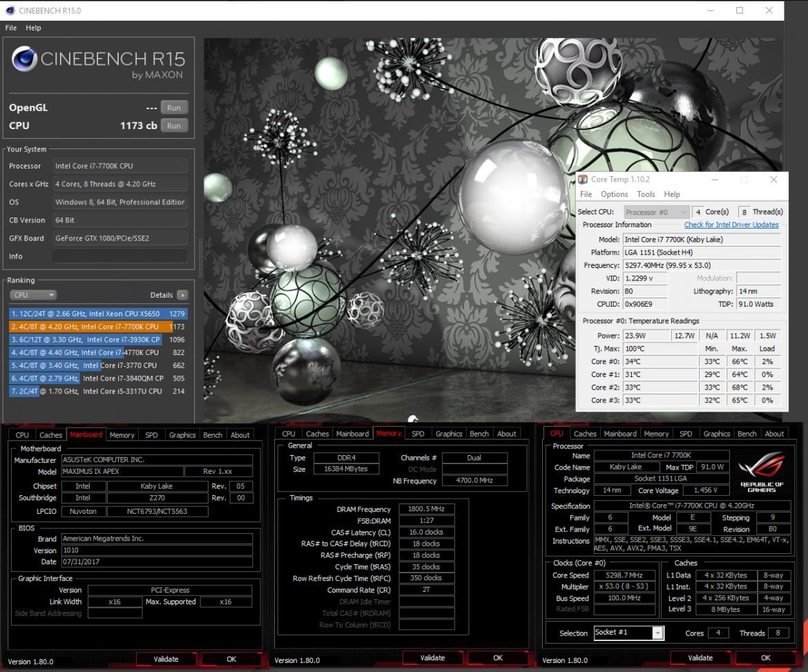Click the Multiplier value x 53.0
Viewport: 808px width, 672px height.
click(624, 586)
